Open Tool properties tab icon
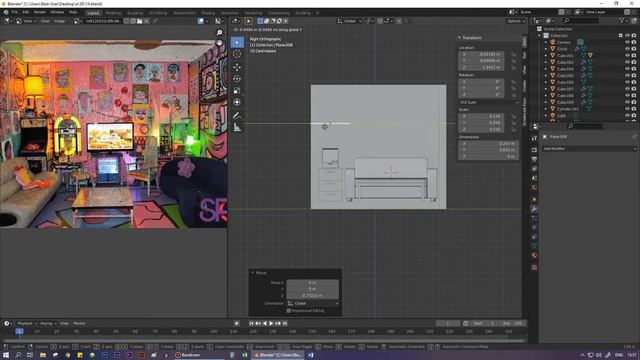 coord(534,139)
